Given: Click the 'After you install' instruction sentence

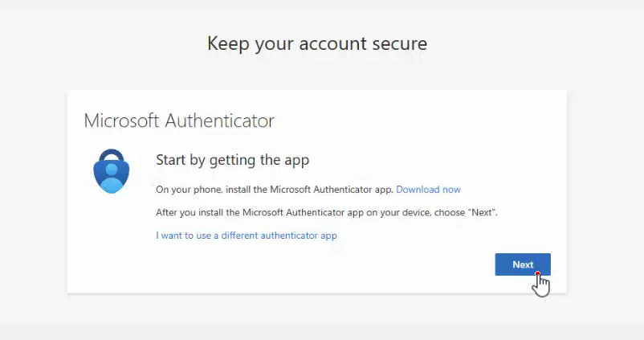Looking at the screenshot, I should (x=327, y=212).
